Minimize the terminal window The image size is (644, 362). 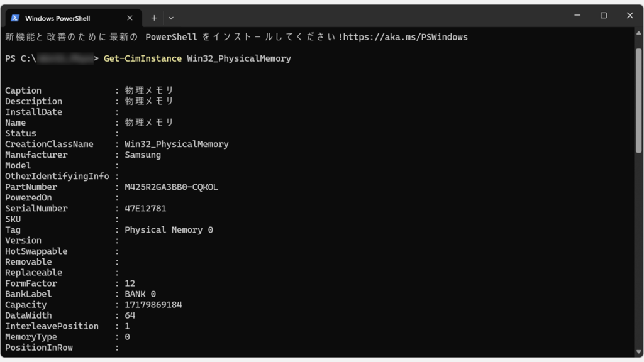tap(577, 14)
